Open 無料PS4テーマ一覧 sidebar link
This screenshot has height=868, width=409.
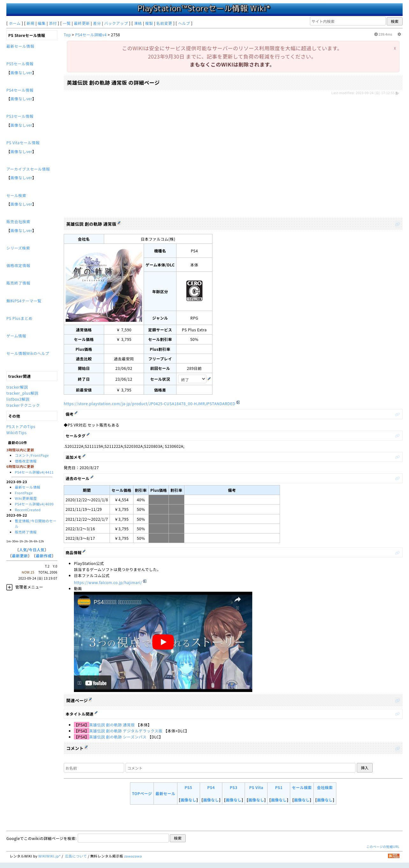[x=24, y=300]
